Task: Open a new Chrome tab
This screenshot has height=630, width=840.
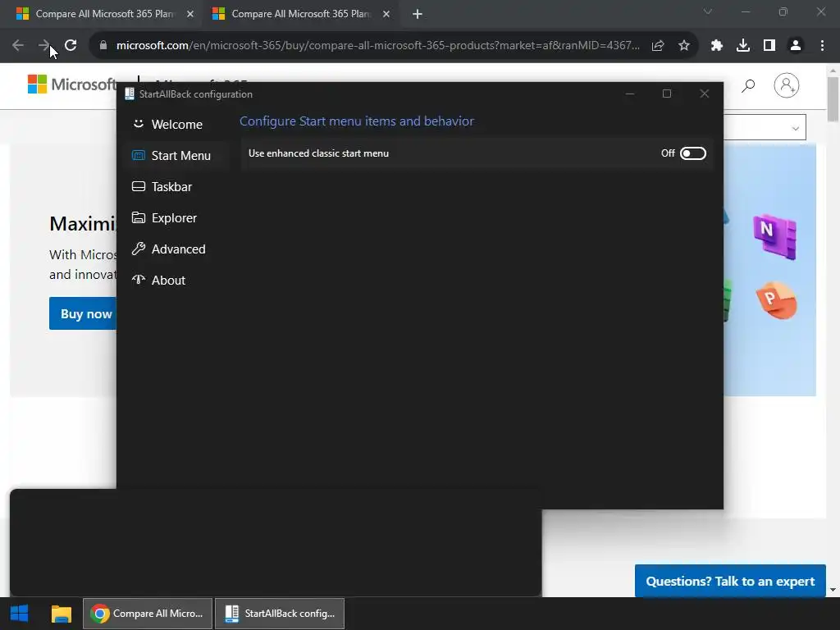Action: pos(418,14)
